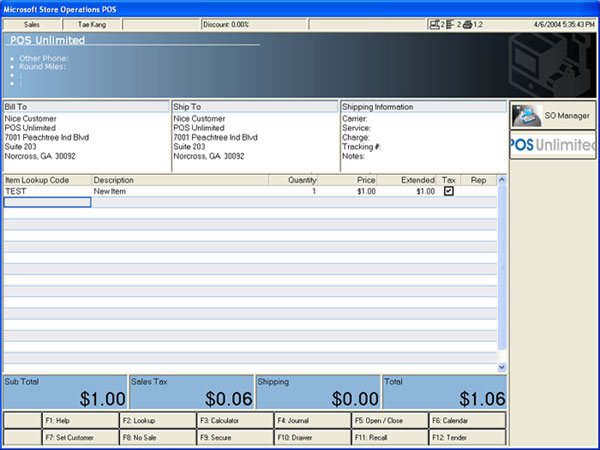Click Tax column header
600x450 pixels.
pyautogui.click(x=448, y=180)
